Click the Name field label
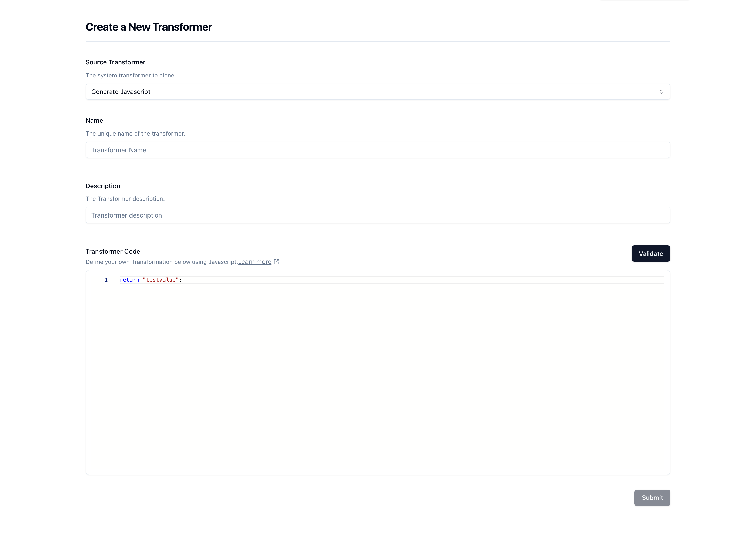Screen dimensions: 756x550 94,120
